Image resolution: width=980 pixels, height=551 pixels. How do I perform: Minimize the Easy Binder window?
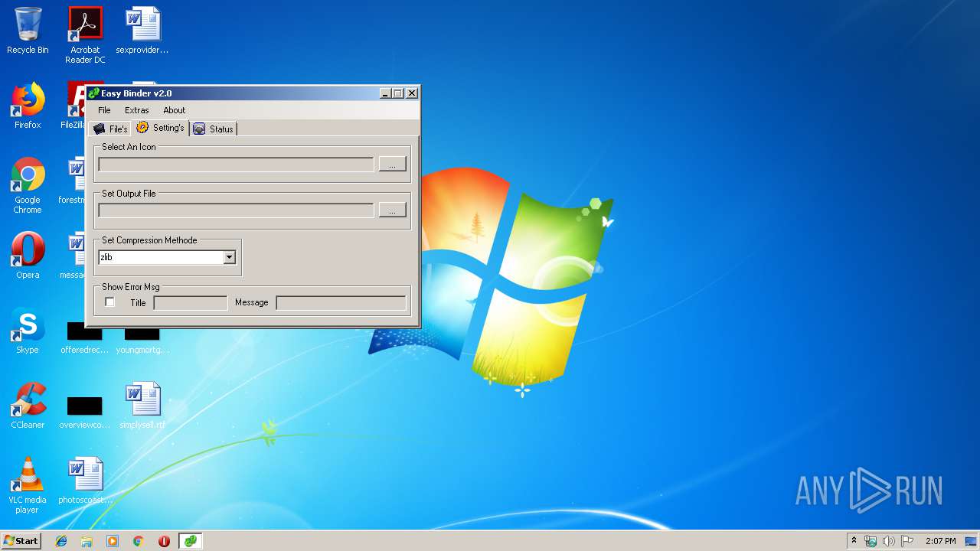tap(385, 93)
